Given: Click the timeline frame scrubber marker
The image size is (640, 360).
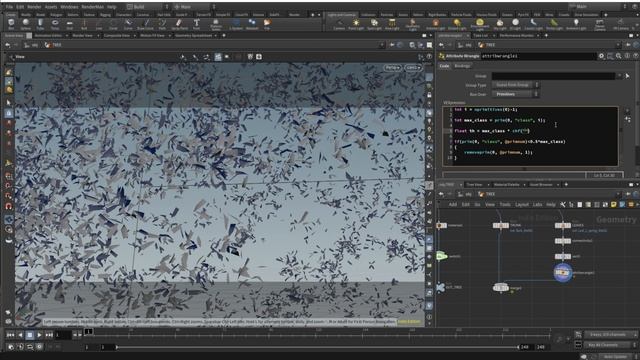Looking at the screenshot, I should tap(88, 331).
